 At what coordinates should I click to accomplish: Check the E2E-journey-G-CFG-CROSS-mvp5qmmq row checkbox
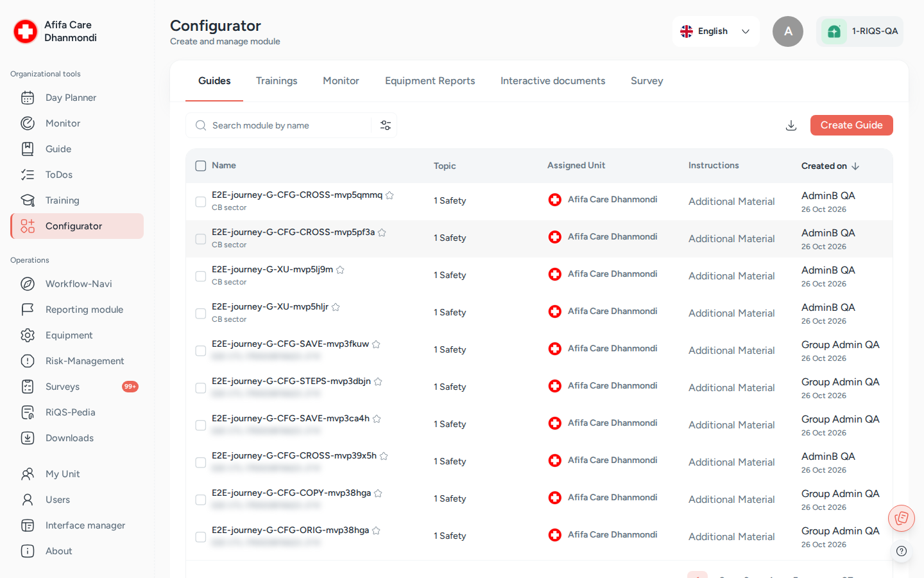click(x=201, y=202)
